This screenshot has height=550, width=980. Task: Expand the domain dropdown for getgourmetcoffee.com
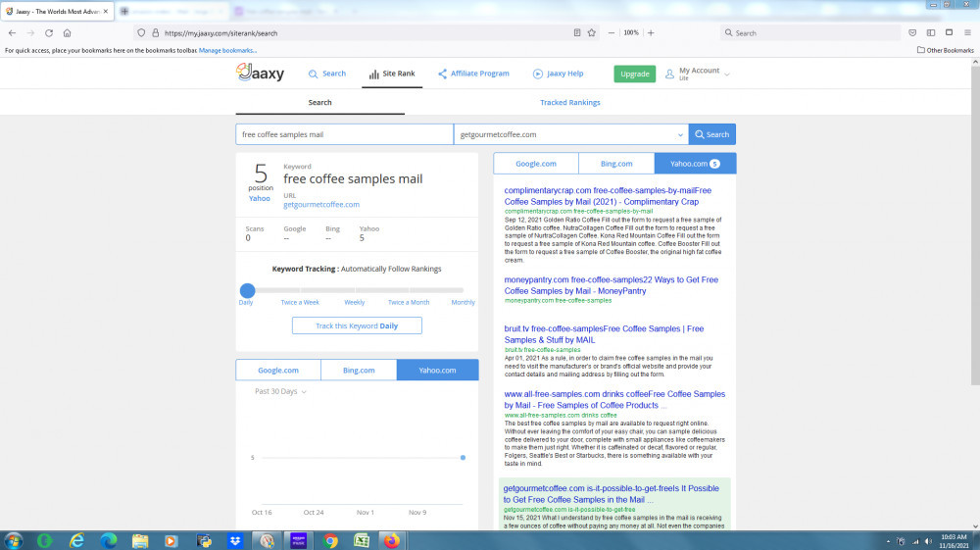click(681, 134)
